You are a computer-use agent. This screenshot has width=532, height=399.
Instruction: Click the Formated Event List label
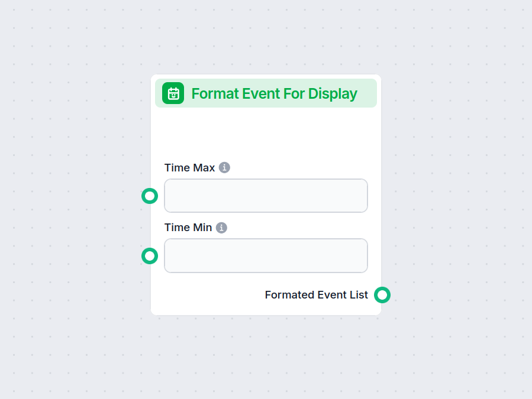[316, 295]
